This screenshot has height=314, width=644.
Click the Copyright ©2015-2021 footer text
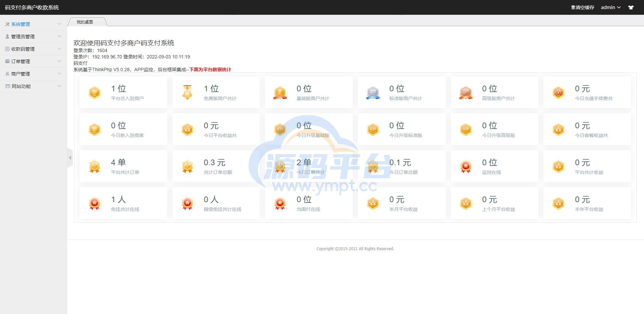[x=355, y=249]
